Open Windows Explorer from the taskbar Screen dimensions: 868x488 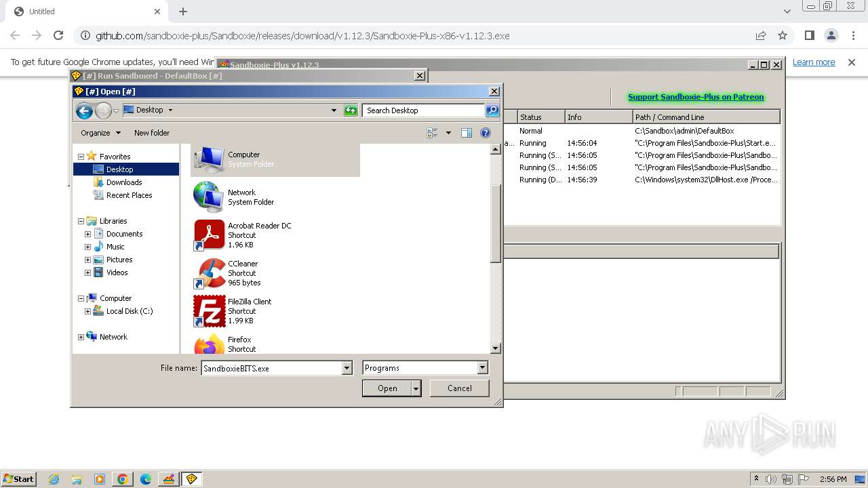point(77,479)
